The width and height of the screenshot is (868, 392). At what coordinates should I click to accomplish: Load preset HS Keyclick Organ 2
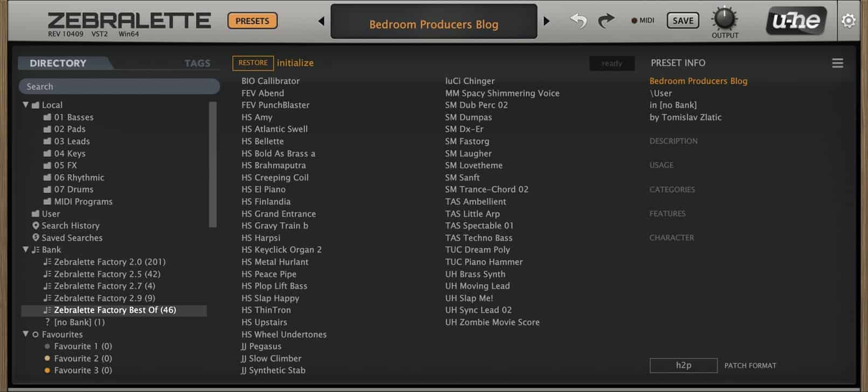281,250
